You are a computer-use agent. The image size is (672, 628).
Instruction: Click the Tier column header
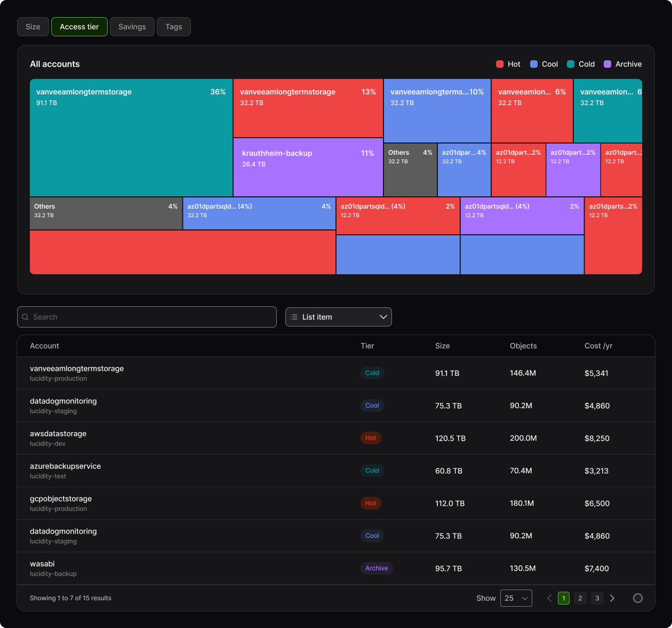(367, 346)
